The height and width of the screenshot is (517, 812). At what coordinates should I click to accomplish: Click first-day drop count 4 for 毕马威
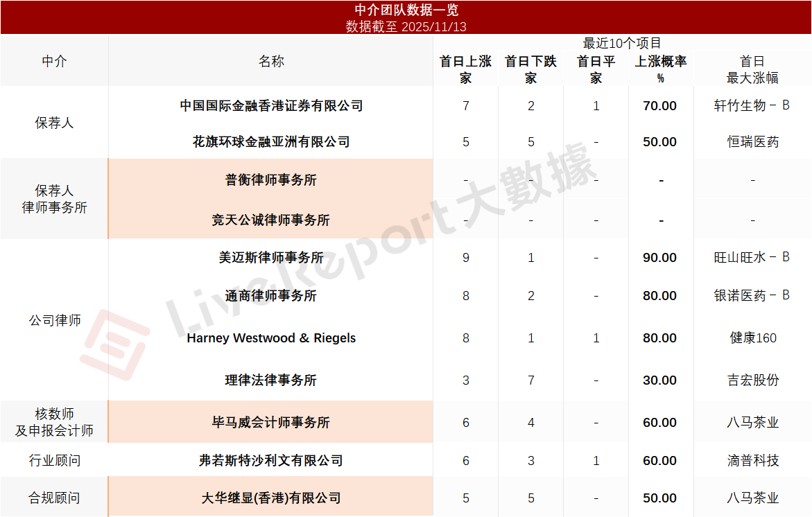point(530,422)
